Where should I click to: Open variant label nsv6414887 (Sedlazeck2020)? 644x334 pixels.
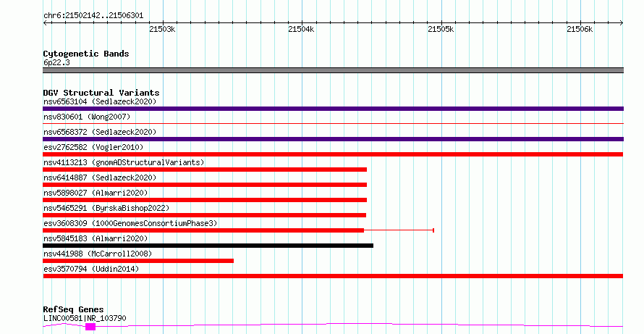tap(100, 178)
